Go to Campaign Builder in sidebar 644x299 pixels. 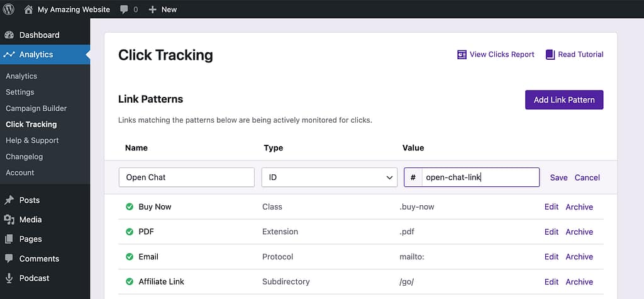click(x=36, y=108)
